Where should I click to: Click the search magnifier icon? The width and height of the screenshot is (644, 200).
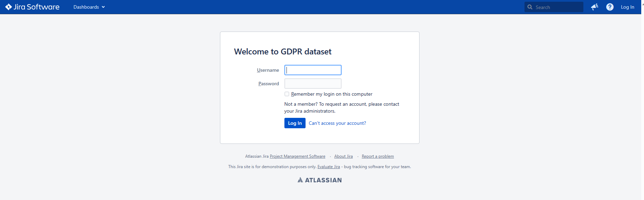[530, 7]
